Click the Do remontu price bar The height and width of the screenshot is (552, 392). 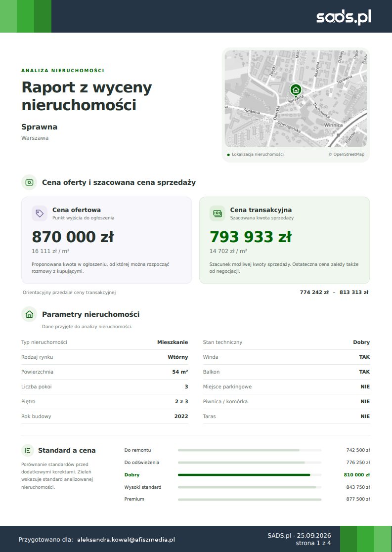(x=249, y=450)
